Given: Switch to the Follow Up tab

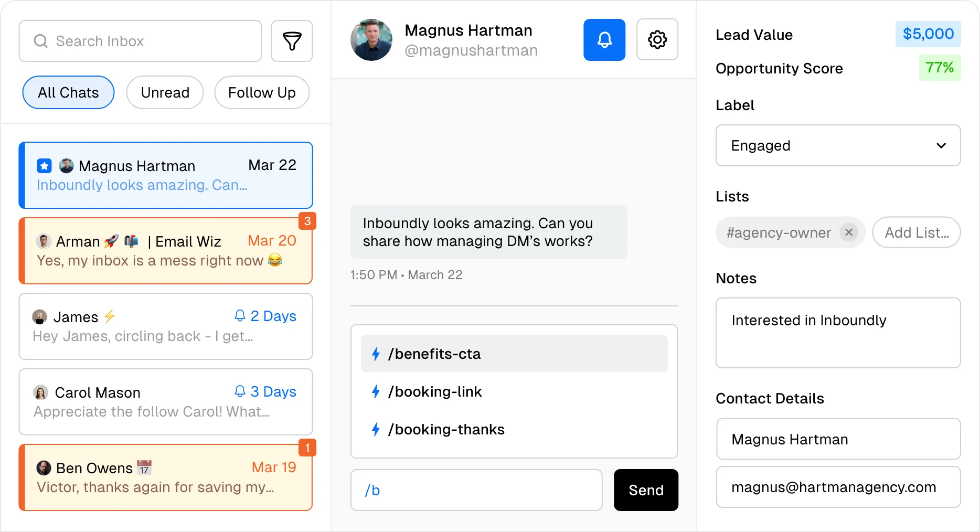Looking at the screenshot, I should (262, 92).
